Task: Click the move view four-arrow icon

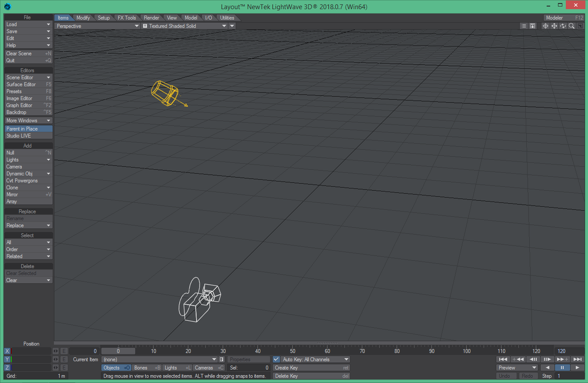Action: [x=554, y=26]
